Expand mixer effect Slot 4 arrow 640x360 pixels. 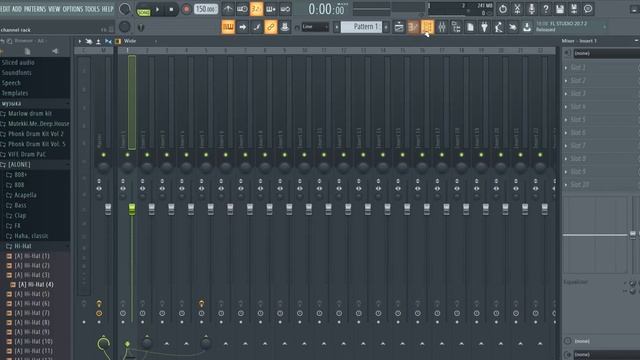566,107
